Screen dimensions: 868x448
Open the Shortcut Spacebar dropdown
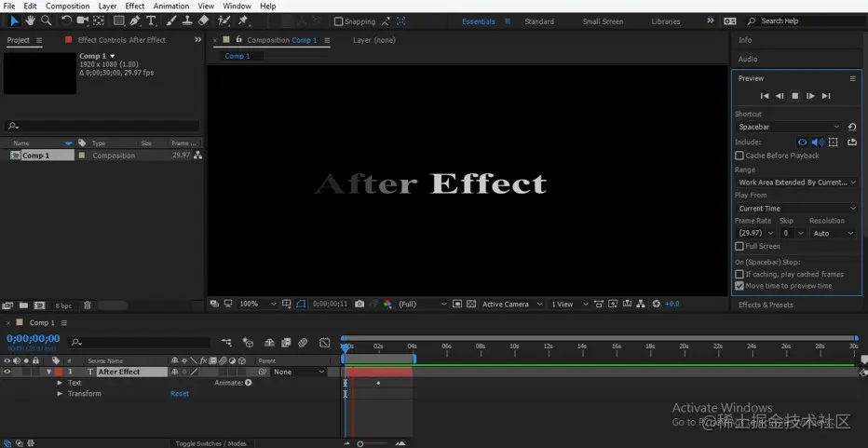click(788, 127)
